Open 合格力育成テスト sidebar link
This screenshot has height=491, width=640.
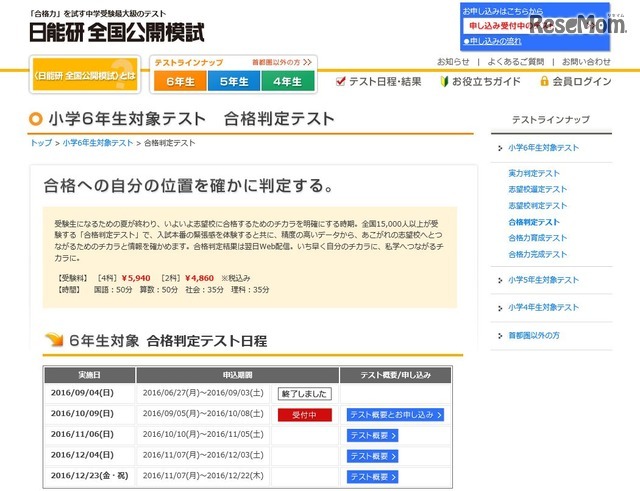point(538,238)
